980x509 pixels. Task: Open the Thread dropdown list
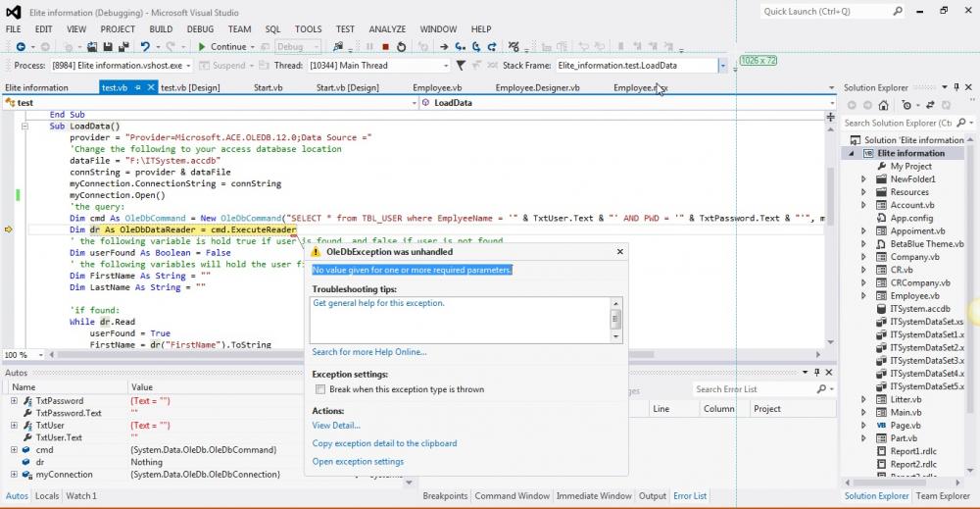tap(446, 65)
